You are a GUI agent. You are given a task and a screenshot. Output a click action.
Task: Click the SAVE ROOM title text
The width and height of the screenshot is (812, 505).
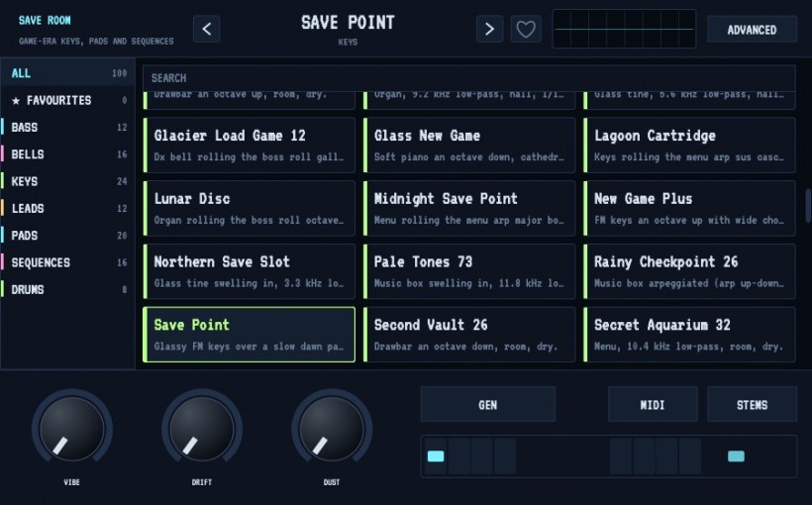tap(45, 20)
